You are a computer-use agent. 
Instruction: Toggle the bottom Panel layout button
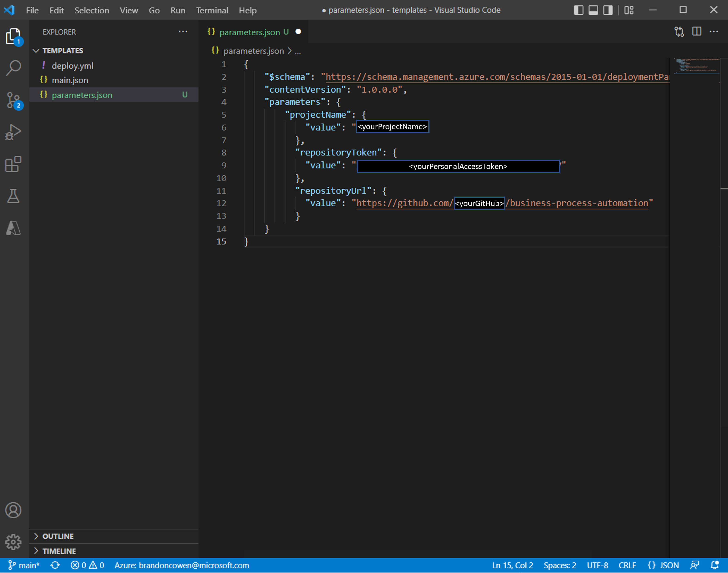tap(593, 10)
